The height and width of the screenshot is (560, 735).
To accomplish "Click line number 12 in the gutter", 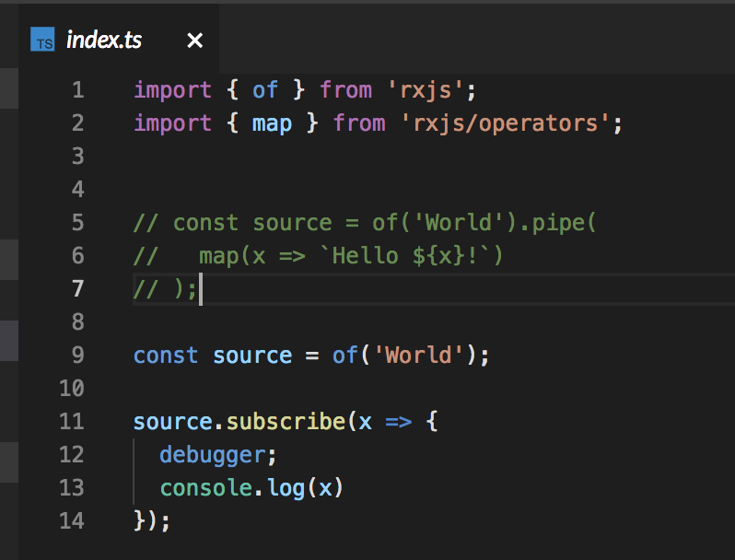I will pyautogui.click(x=72, y=455).
